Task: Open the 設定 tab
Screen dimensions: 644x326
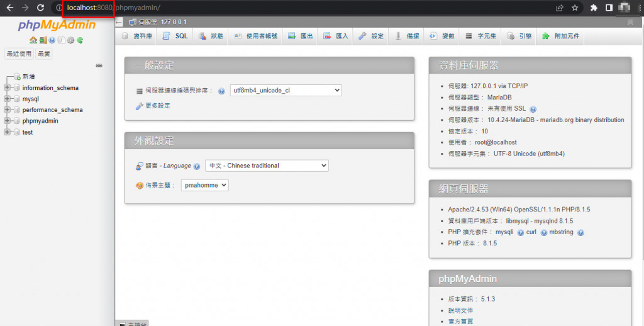Action: pos(371,36)
